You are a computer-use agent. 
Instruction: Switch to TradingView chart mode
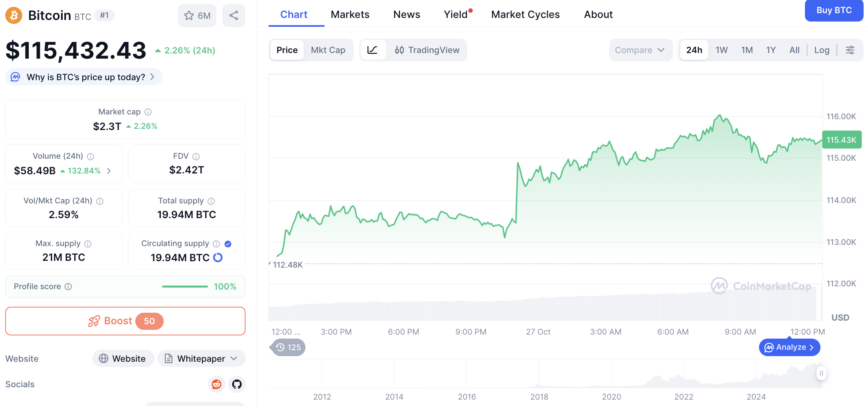click(427, 50)
